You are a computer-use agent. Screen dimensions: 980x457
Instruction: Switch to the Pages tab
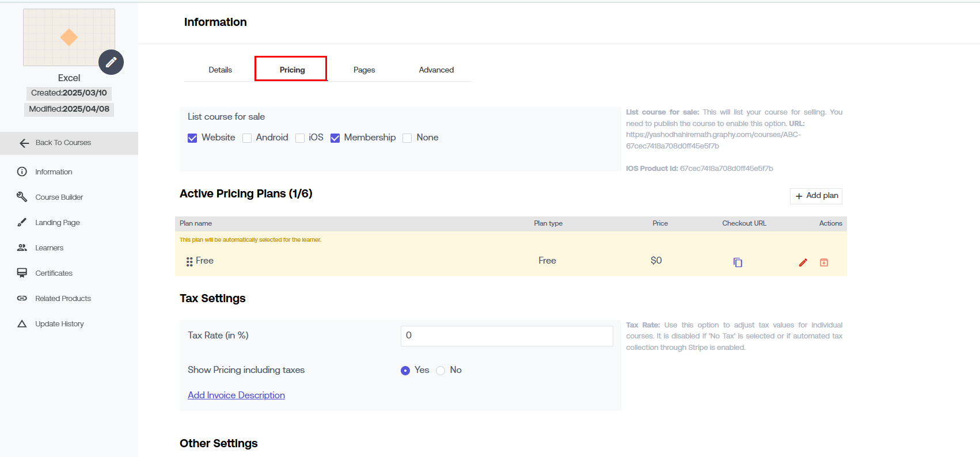364,70
